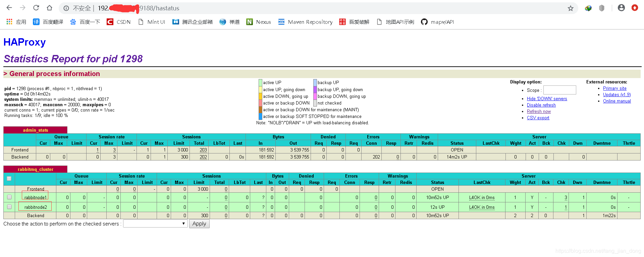
Task: Click the Refresh now link
Action: point(539,111)
